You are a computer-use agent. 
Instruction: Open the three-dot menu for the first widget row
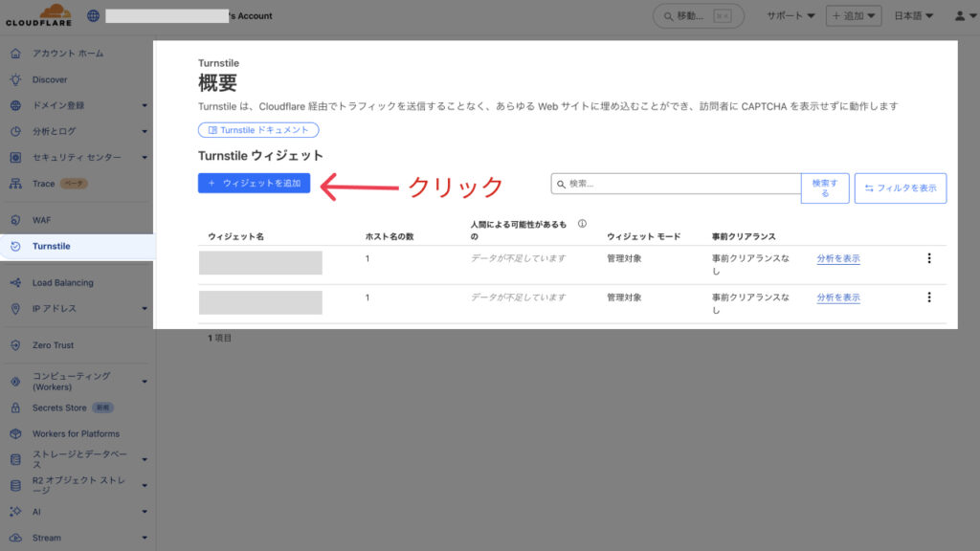pos(928,258)
